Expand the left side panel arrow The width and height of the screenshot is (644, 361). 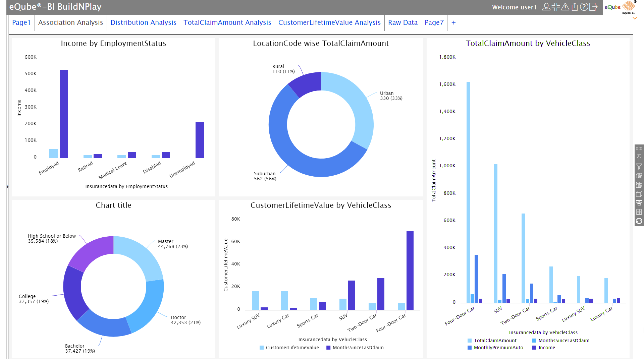coord(8,187)
